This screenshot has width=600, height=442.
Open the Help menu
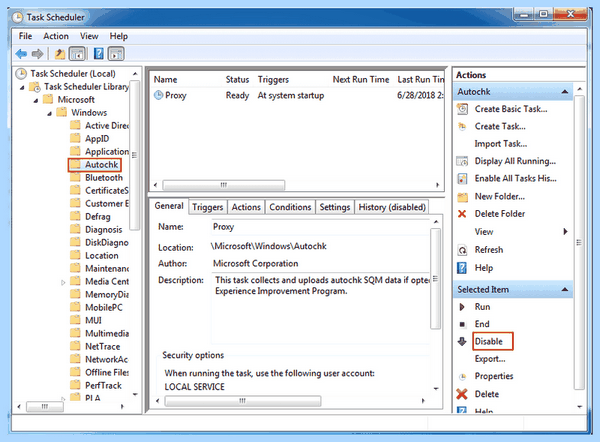119,36
